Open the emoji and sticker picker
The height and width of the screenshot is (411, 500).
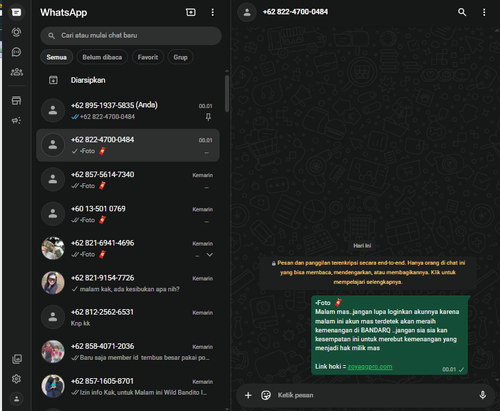click(x=266, y=395)
